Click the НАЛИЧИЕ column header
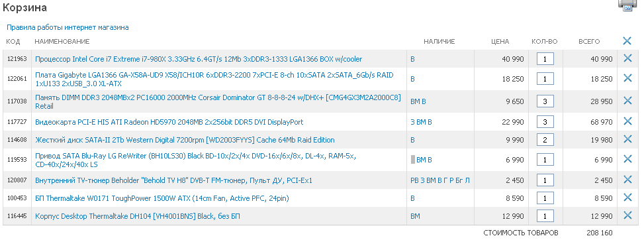 click(439, 42)
